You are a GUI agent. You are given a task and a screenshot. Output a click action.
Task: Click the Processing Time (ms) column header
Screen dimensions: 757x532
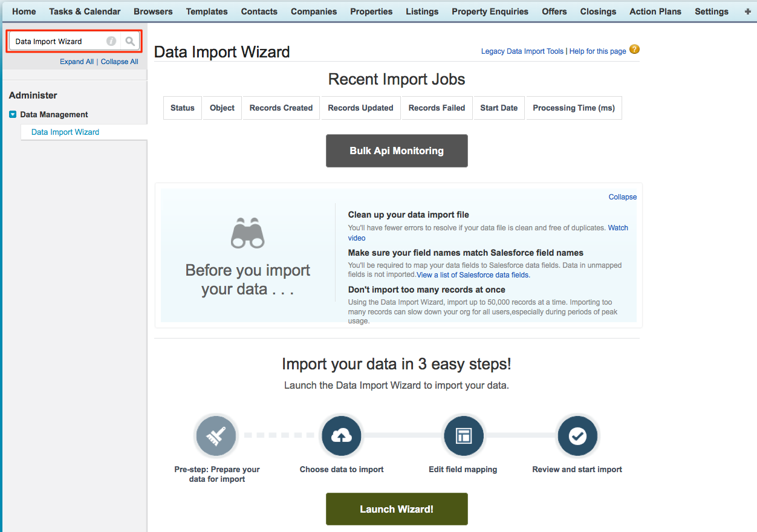[574, 108]
